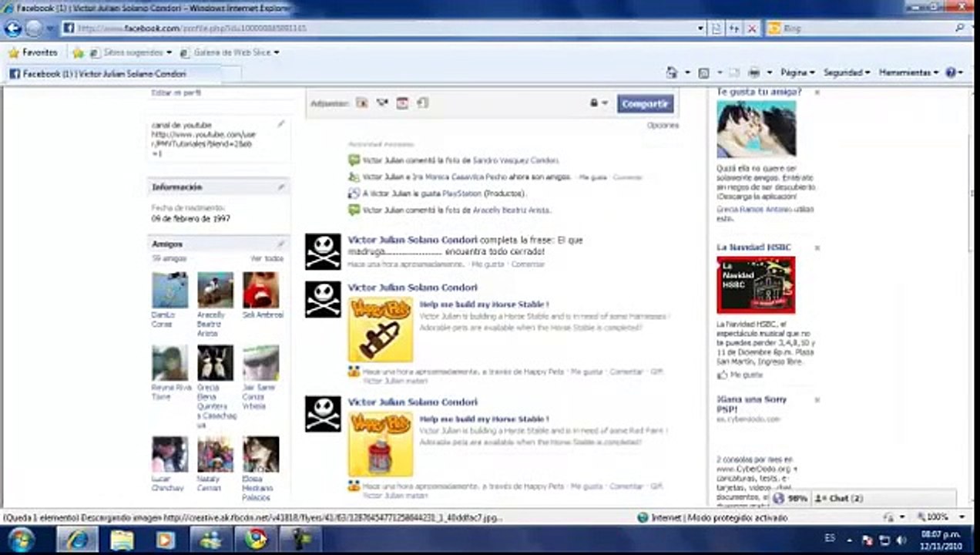
Task: Open Windows Live Messenger in taskbar
Action: (x=210, y=540)
